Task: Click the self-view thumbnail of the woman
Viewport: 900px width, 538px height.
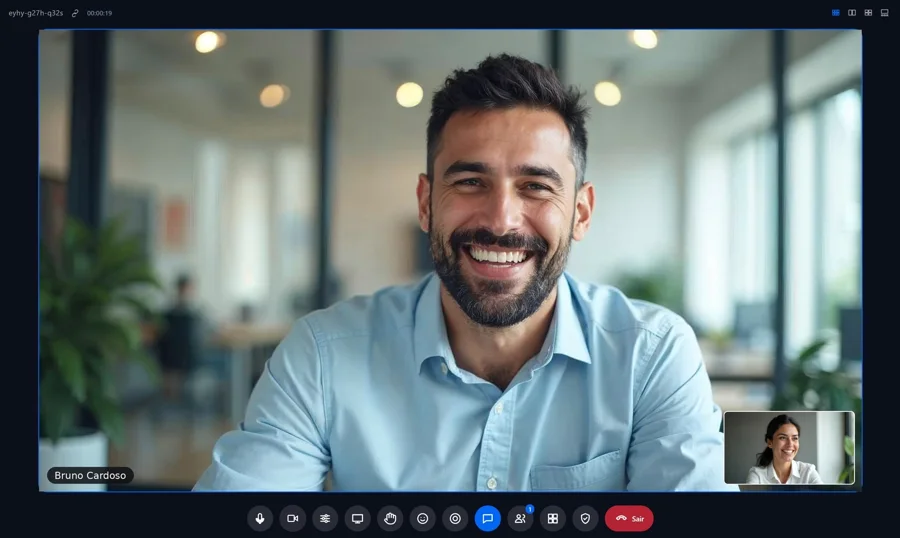Action: [x=789, y=448]
